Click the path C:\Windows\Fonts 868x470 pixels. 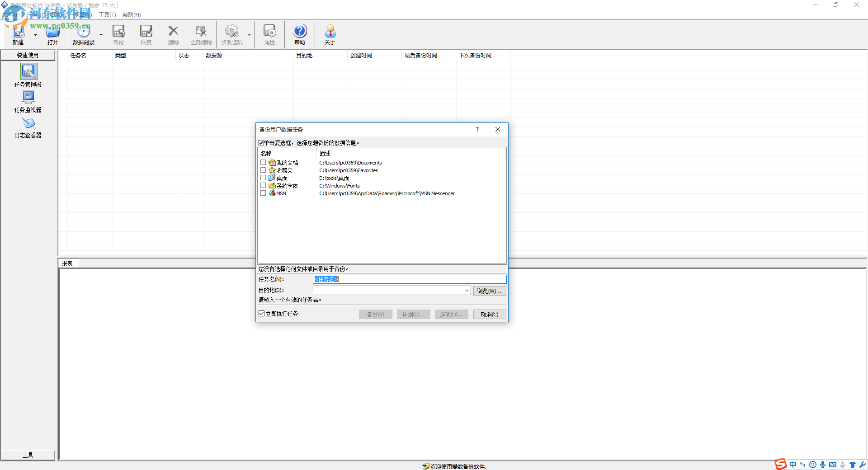coord(340,186)
